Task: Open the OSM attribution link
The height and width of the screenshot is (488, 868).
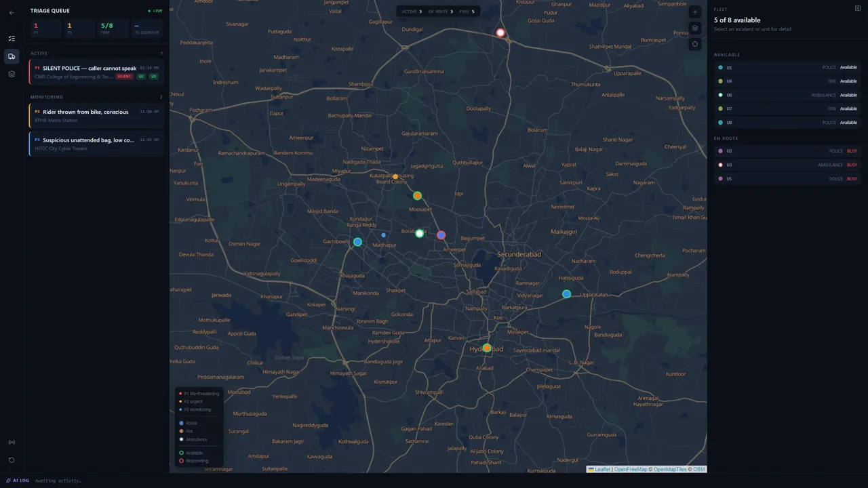Action: pyautogui.click(x=698, y=469)
